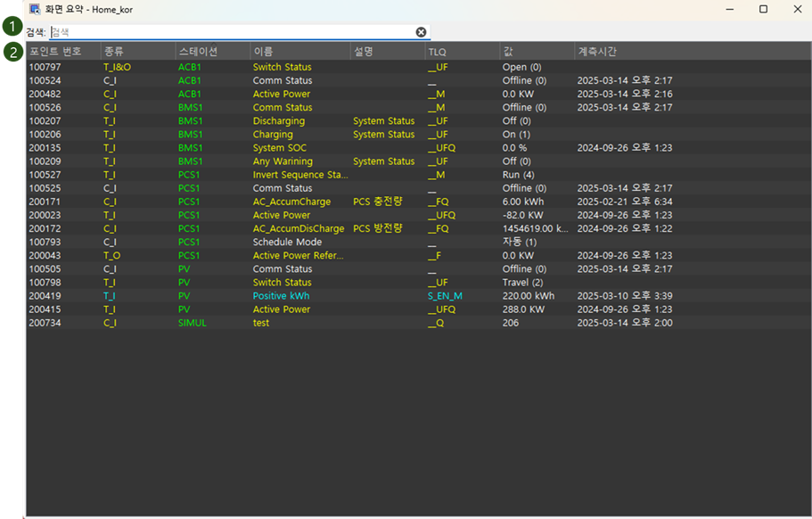Click the app icon in title bar

coord(35,9)
